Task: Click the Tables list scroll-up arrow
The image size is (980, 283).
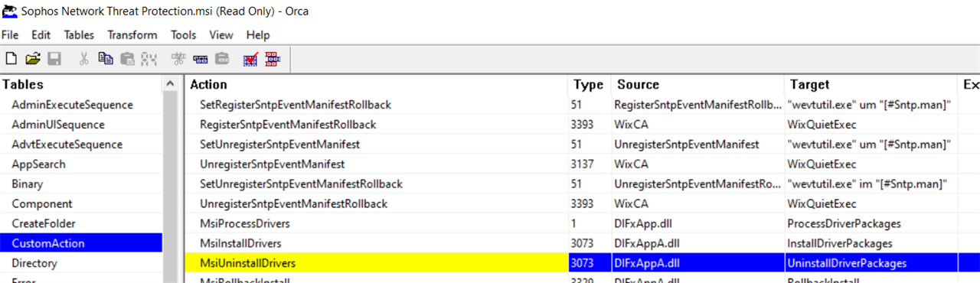Action: pos(171,83)
